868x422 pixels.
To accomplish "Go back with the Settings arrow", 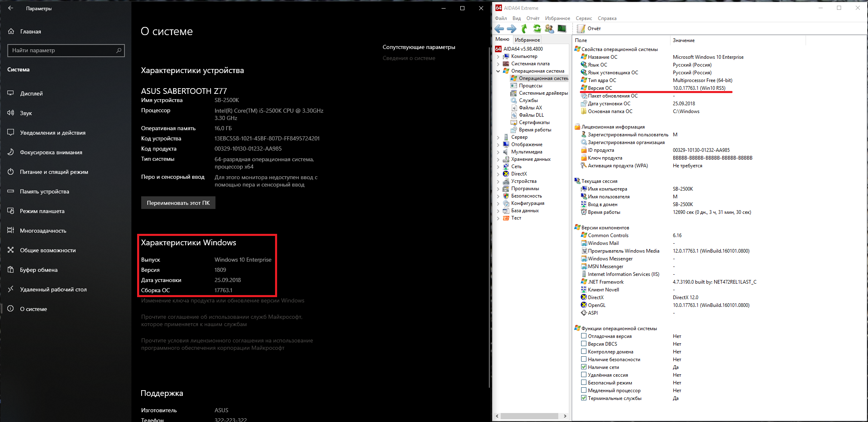I will tap(11, 8).
